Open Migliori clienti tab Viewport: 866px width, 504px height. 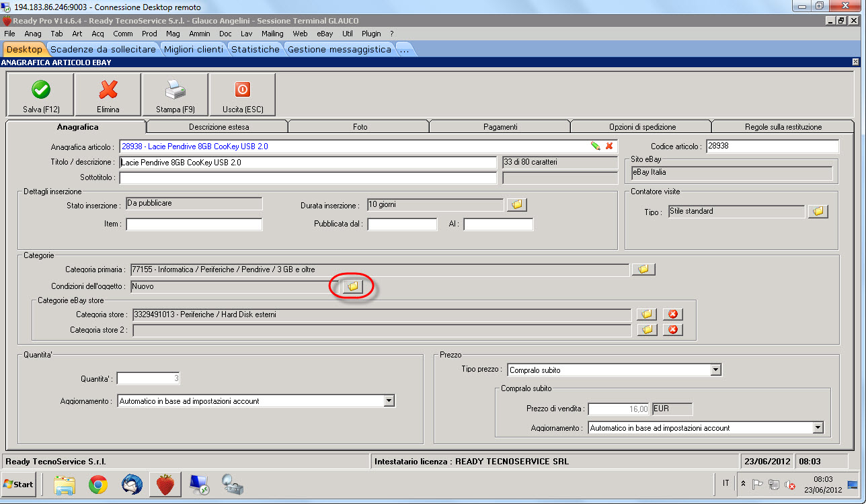[x=194, y=49]
